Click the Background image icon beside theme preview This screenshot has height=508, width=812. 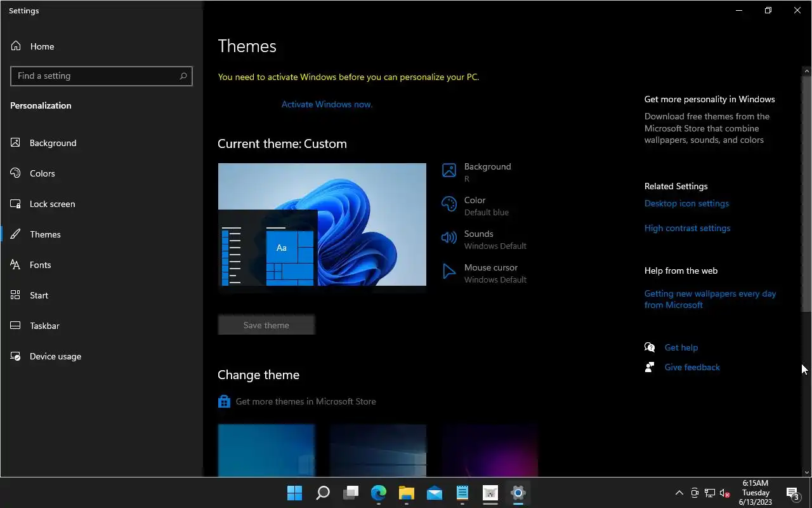click(x=449, y=170)
